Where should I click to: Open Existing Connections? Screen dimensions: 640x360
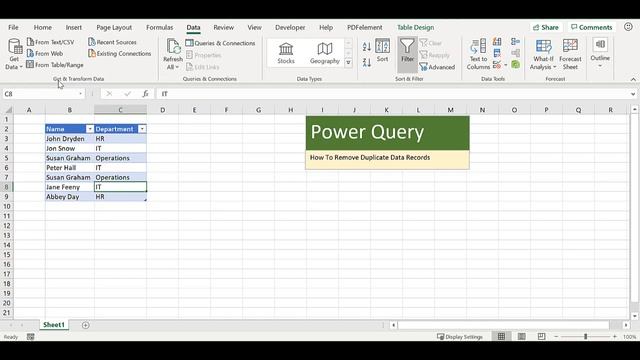[120, 53]
